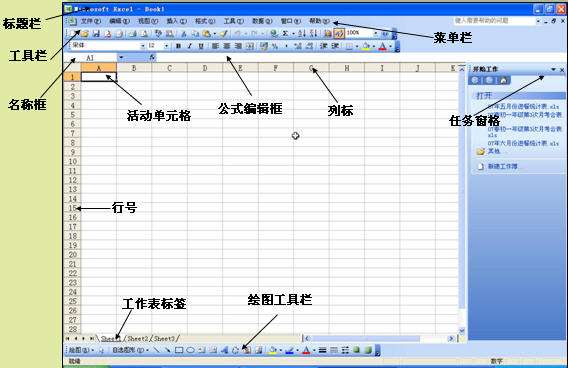
Task: Toggle Underline formatting
Action: coord(201,46)
